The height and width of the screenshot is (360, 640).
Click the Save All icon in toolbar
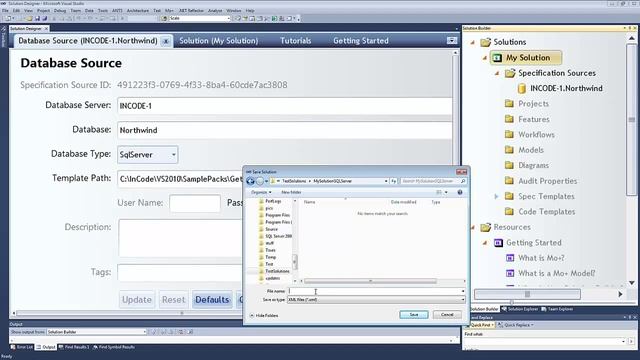44,18
